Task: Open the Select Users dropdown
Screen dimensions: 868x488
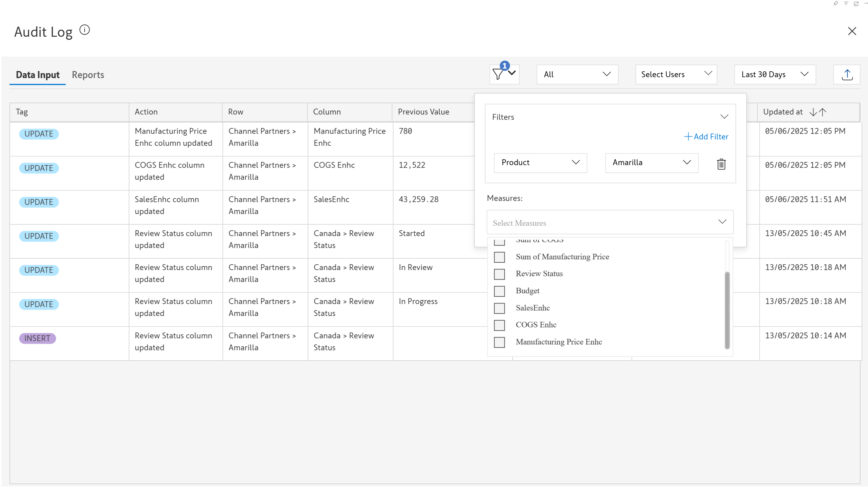Action: (676, 74)
